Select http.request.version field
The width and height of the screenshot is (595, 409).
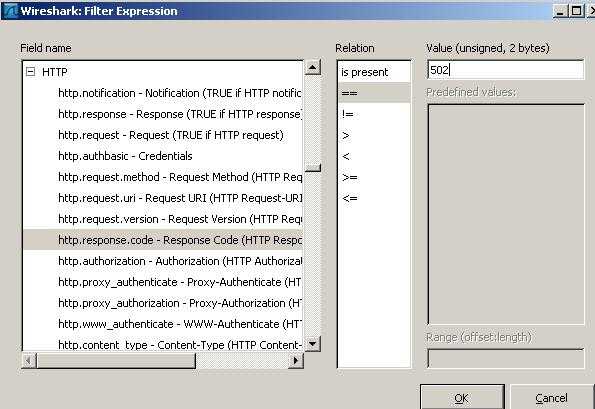point(163,219)
